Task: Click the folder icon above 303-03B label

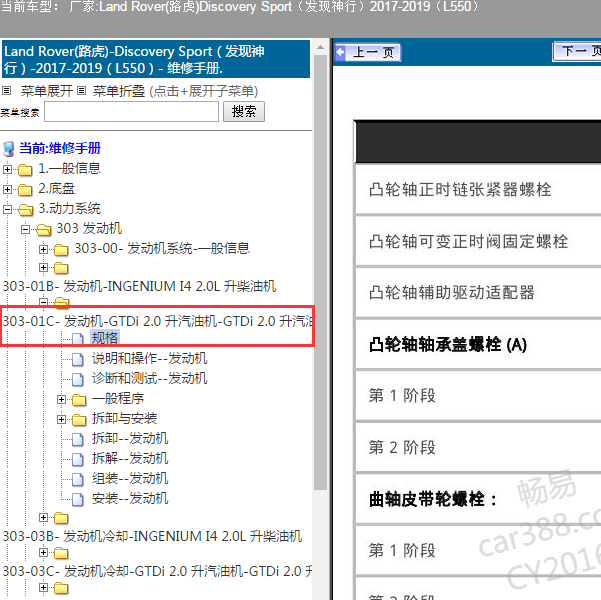Action: click(61, 518)
